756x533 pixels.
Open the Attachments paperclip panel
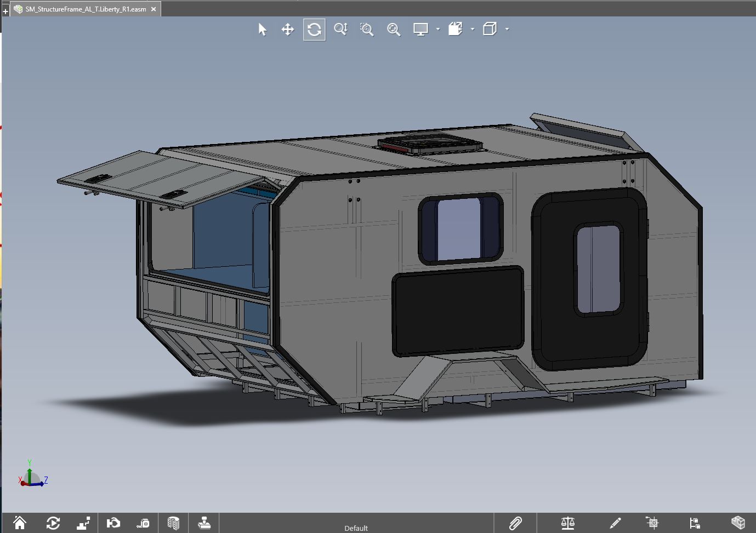(x=515, y=523)
